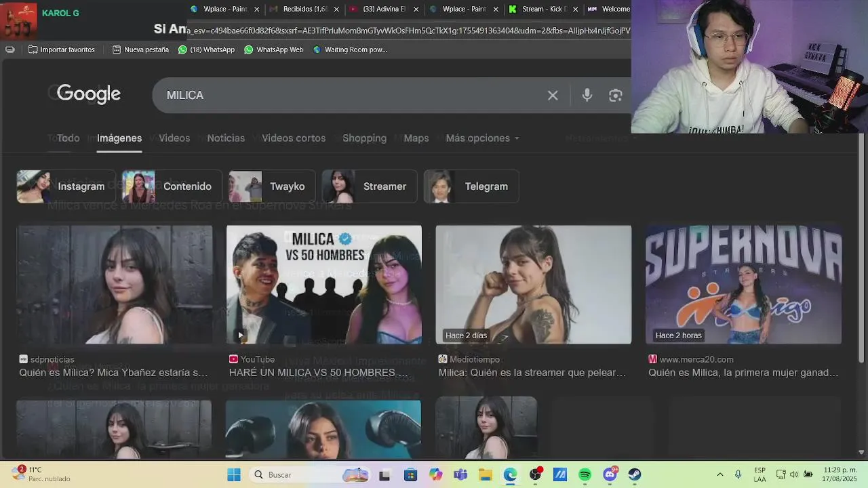Close the Stream - Kick tab
The height and width of the screenshot is (488, 868).
pyautogui.click(x=576, y=9)
